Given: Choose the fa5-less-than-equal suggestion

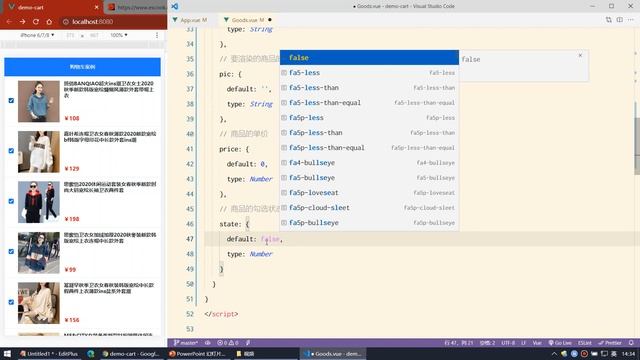Looking at the screenshot, I should pyautogui.click(x=369, y=103).
